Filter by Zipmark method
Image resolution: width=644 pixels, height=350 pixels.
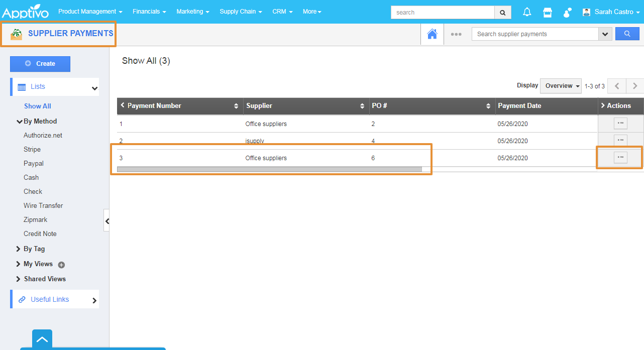[36, 219]
